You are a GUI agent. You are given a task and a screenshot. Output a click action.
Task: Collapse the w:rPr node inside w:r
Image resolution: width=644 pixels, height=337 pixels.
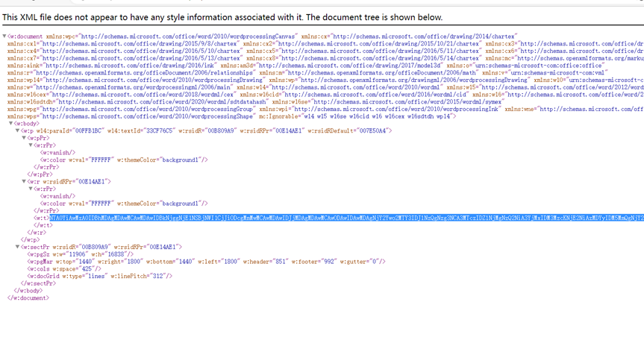pos(31,189)
